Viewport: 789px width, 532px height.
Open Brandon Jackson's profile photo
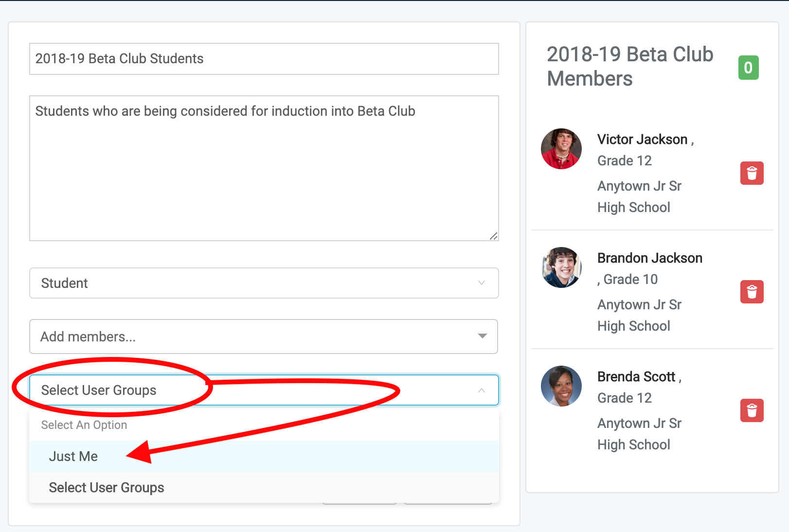[561, 267]
